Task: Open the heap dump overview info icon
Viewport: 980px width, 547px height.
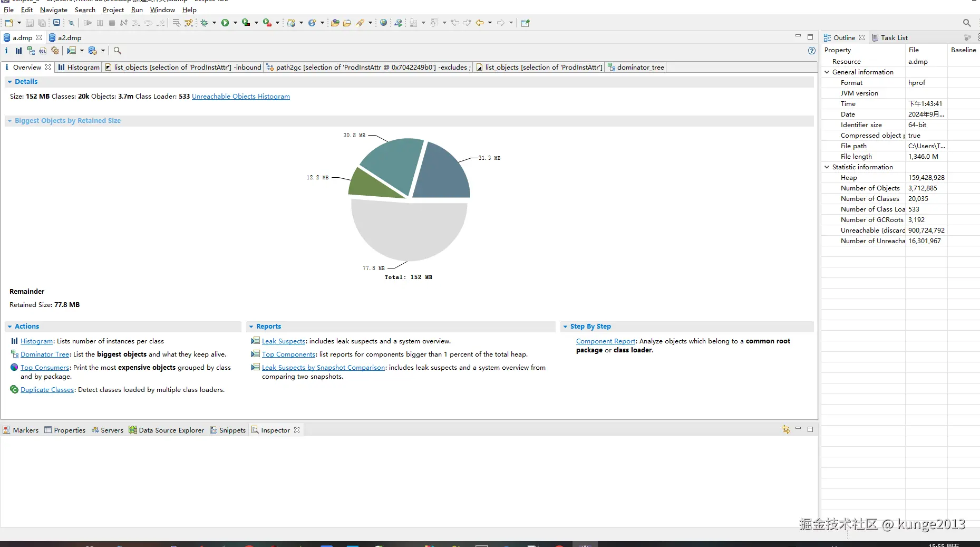Action: [x=6, y=51]
